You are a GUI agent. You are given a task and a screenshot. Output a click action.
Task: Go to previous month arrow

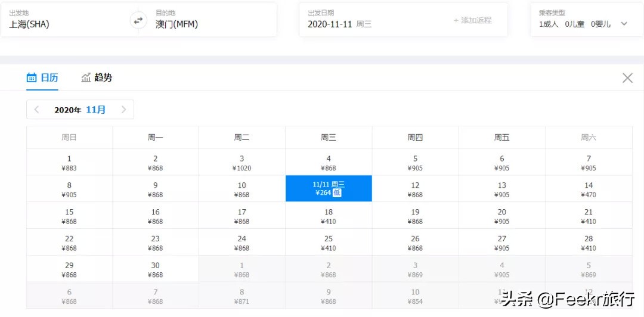tap(36, 110)
